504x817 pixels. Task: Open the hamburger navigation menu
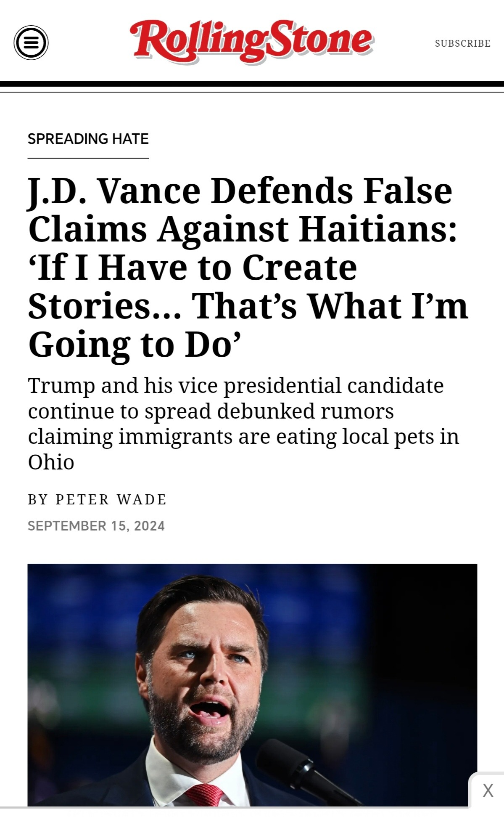pyautogui.click(x=31, y=42)
